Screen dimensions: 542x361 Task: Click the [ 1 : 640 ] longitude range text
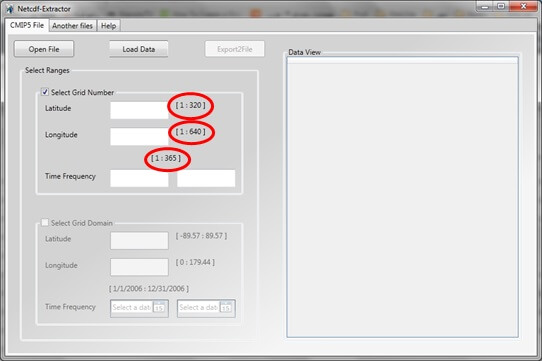[x=190, y=132]
